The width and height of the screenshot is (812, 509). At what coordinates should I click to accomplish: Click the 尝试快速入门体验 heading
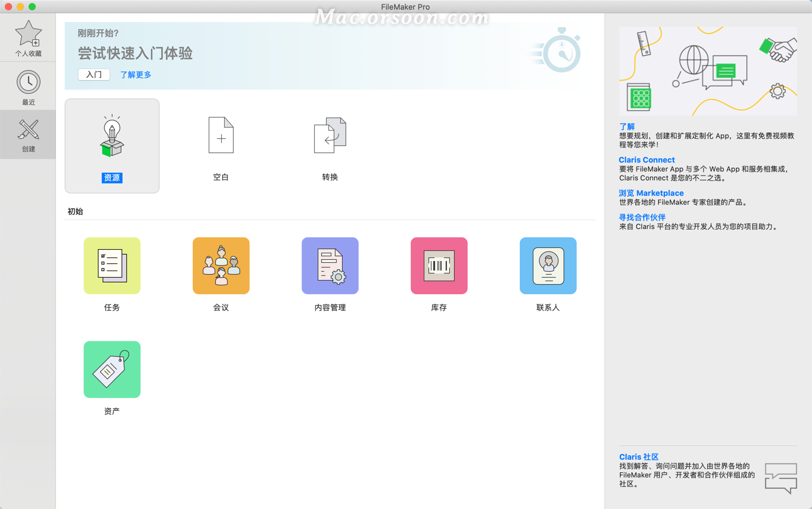(135, 53)
